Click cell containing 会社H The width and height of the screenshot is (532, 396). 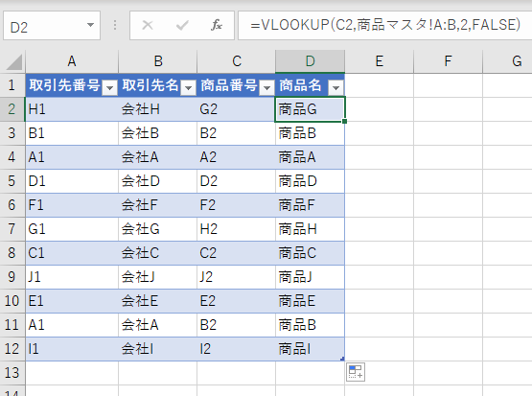coord(158,109)
